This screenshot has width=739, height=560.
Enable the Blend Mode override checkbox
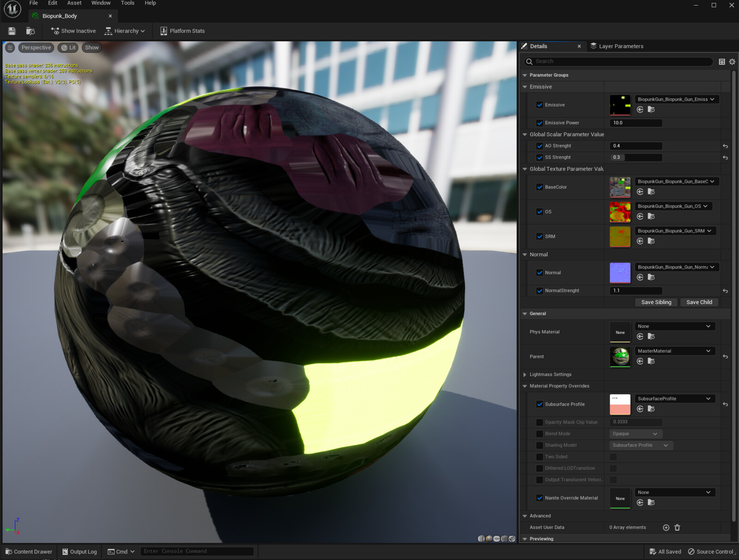pos(539,434)
